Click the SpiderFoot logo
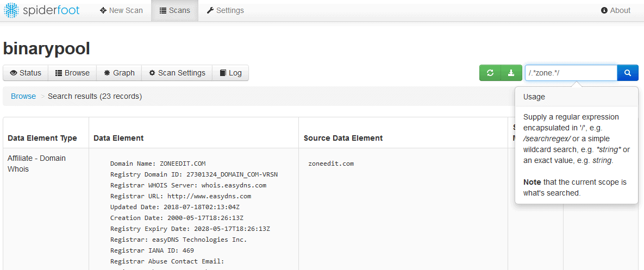Screen dimensions: 644x270 coord(42,10)
